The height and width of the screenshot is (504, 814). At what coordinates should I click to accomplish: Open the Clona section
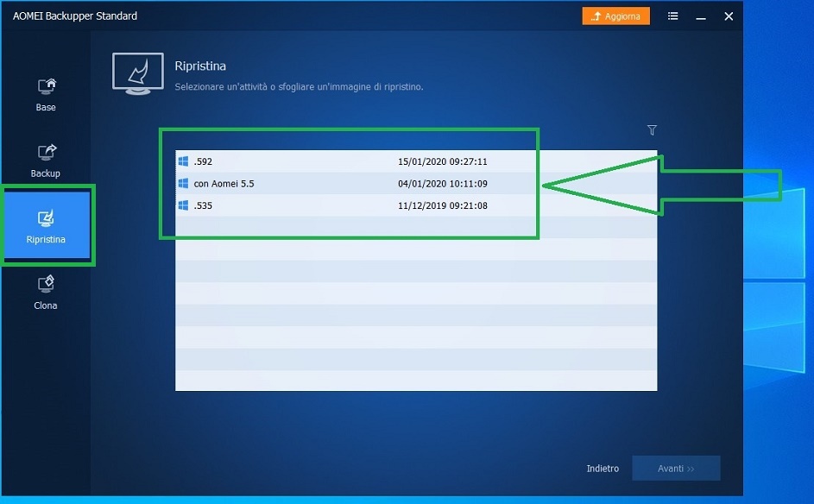pyautogui.click(x=46, y=293)
